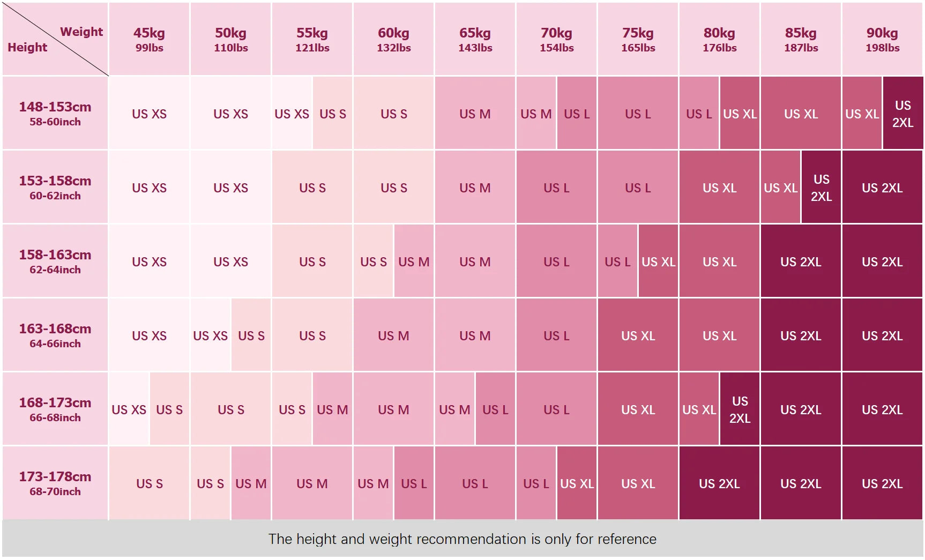Click US S cell for 173-178cm at 45kg
The width and height of the screenshot is (925, 560).
(150, 483)
